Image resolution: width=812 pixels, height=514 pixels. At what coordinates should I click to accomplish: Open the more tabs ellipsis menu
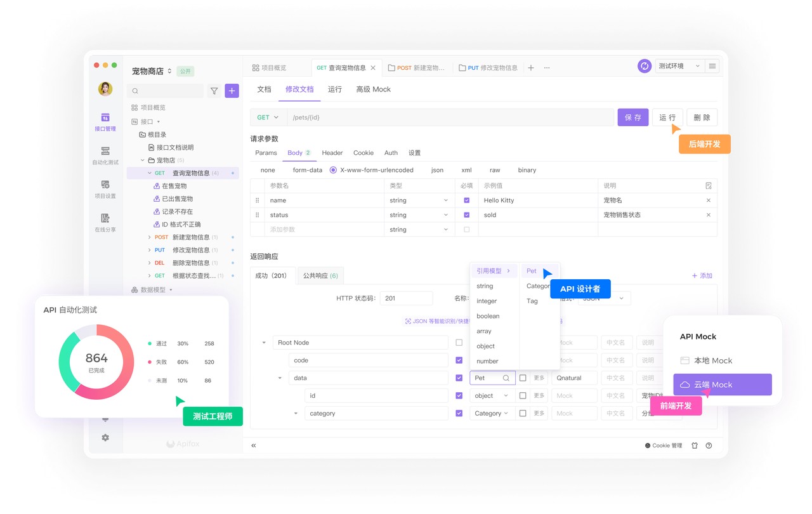pos(547,68)
